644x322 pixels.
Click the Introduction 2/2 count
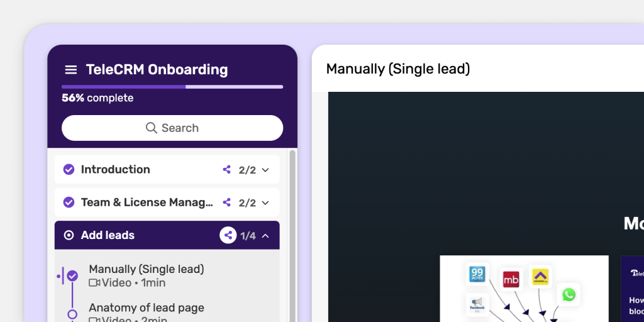click(x=247, y=170)
